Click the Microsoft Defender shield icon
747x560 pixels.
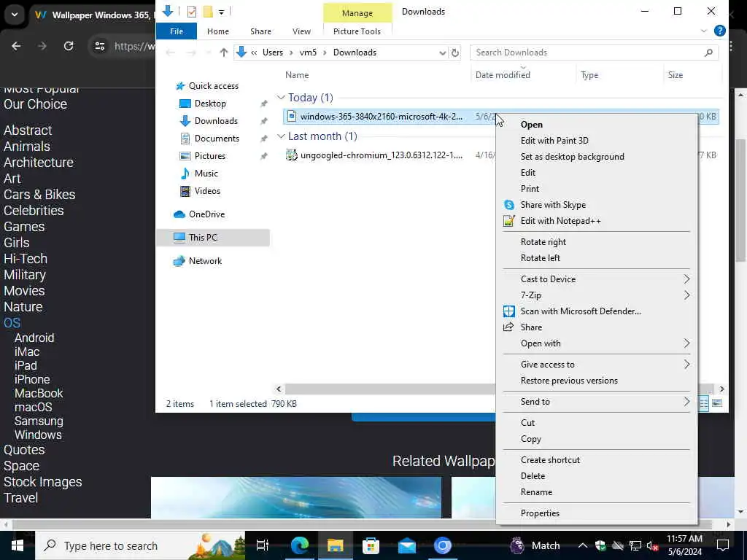[x=508, y=311]
